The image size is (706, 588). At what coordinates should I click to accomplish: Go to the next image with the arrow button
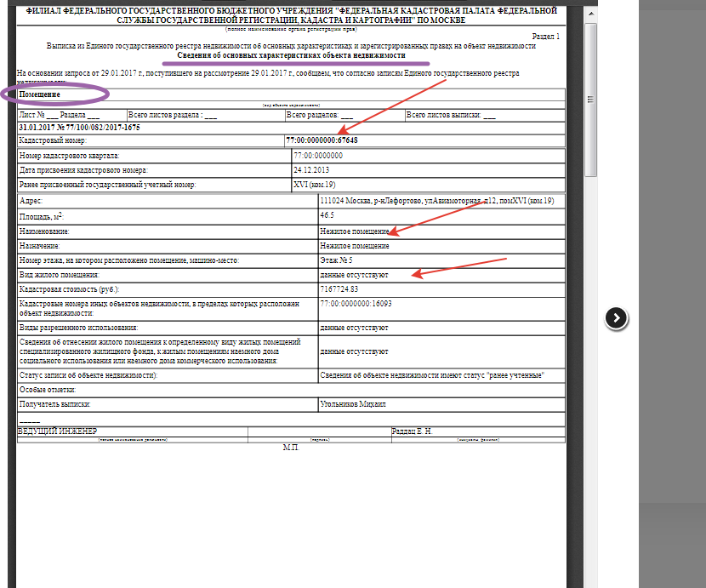(616, 318)
